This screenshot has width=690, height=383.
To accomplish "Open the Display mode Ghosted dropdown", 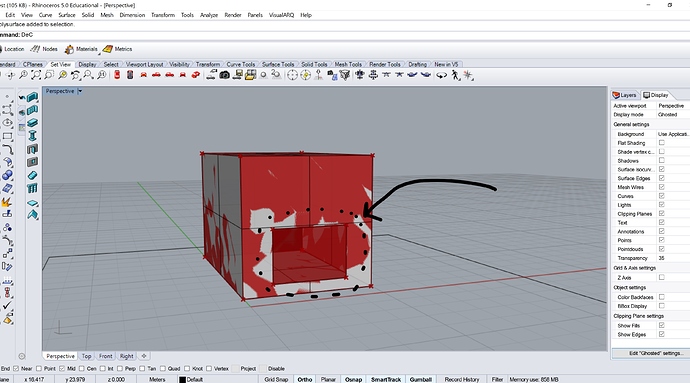I will coord(673,114).
